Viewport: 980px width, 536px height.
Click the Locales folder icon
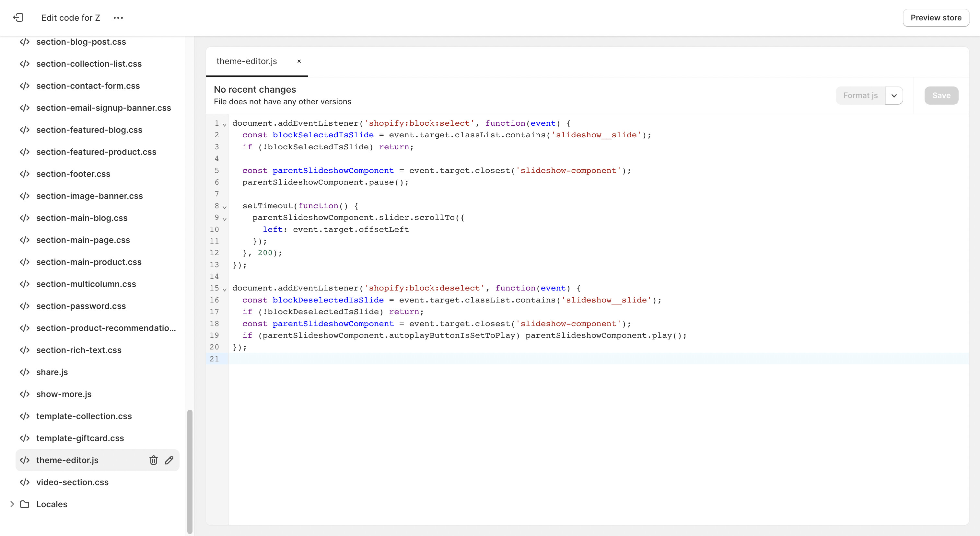[x=25, y=504]
